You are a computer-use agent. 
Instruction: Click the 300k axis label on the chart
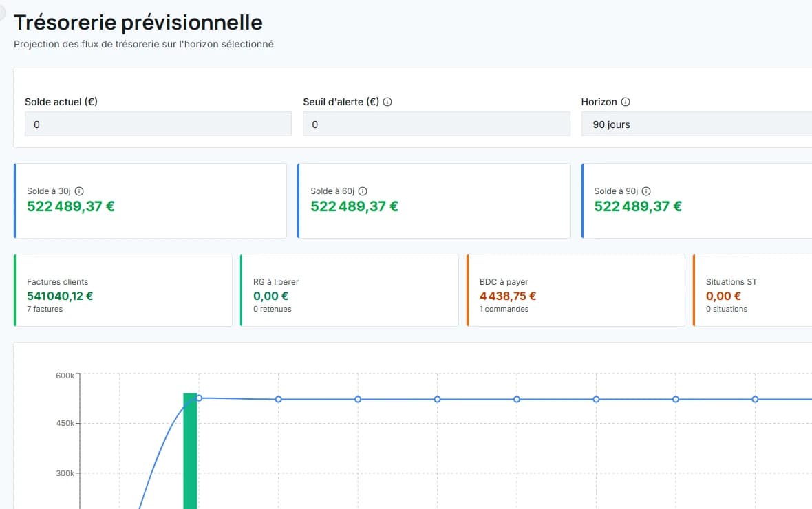point(65,473)
